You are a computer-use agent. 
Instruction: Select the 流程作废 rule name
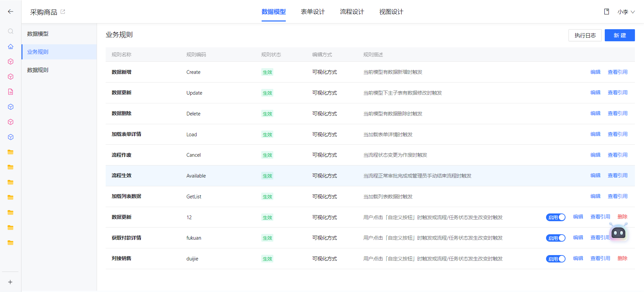point(121,155)
